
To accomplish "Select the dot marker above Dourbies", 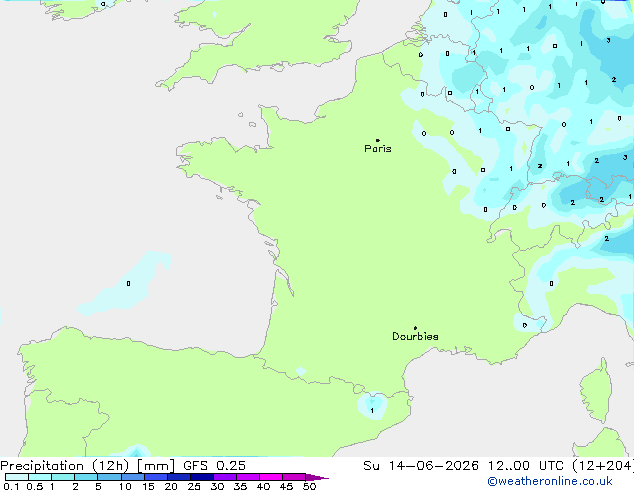I will coord(415,328).
